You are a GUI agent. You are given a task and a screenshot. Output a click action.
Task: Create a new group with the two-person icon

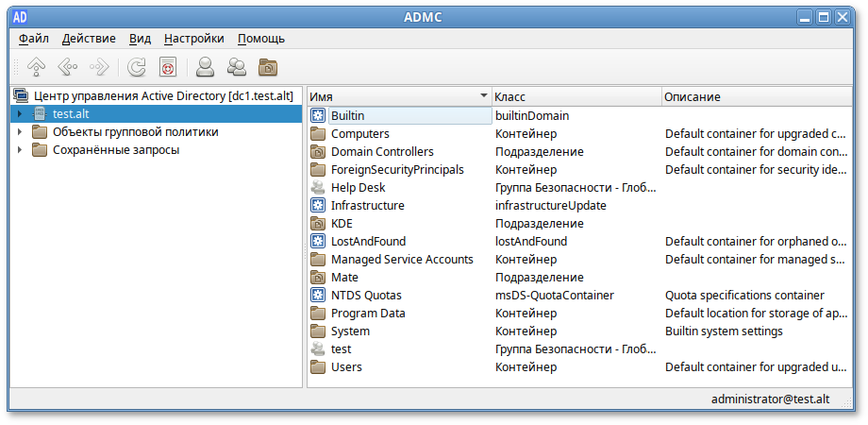point(237,67)
